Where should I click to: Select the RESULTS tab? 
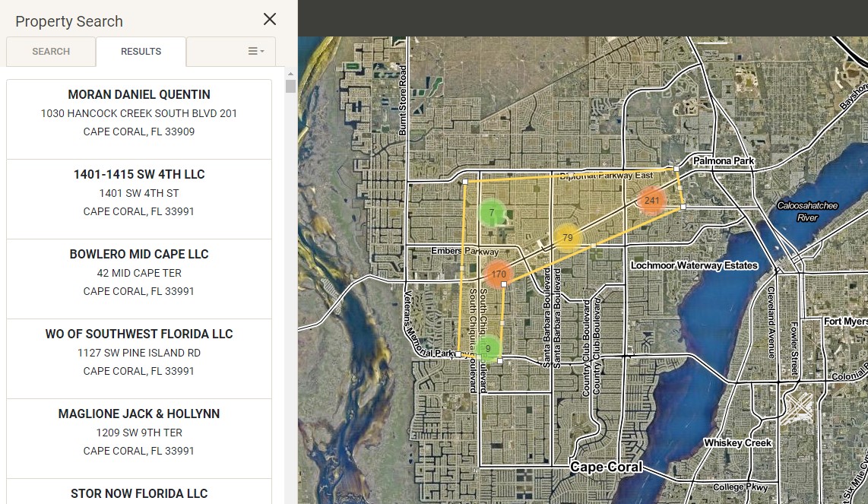point(141,52)
